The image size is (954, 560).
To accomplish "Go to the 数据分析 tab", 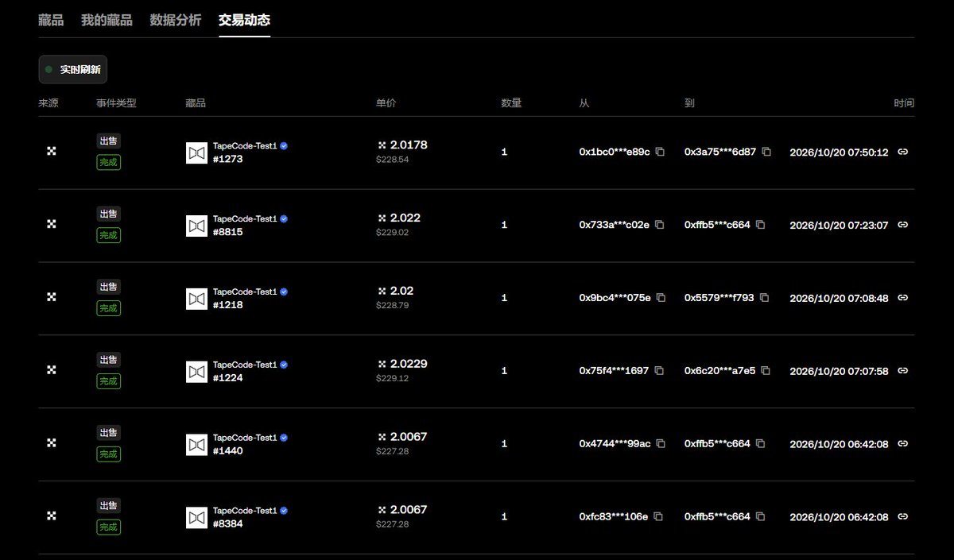I will [x=176, y=20].
